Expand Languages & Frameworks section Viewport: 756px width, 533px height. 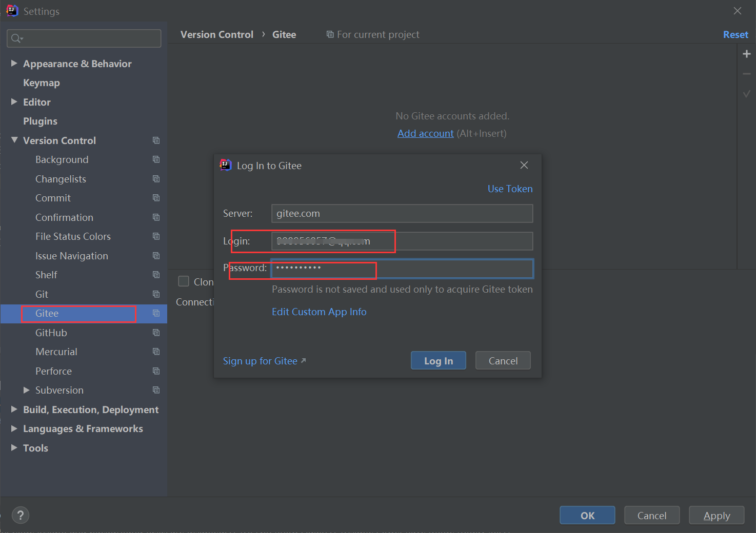(x=14, y=428)
